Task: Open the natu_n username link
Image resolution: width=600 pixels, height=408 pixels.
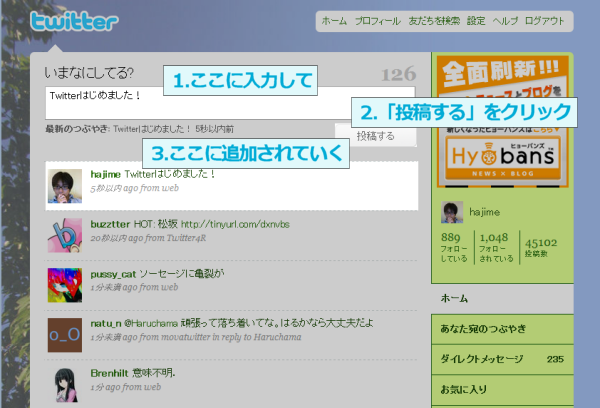Action: (x=106, y=323)
